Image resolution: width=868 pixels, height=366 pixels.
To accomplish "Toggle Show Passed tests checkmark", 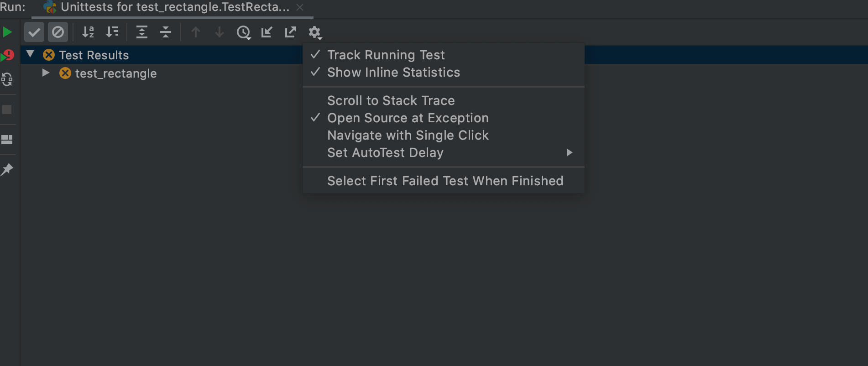I will click(34, 32).
